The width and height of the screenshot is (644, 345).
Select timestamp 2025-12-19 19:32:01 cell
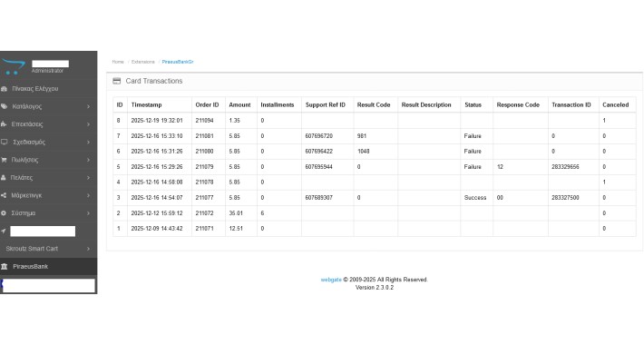[157, 121]
